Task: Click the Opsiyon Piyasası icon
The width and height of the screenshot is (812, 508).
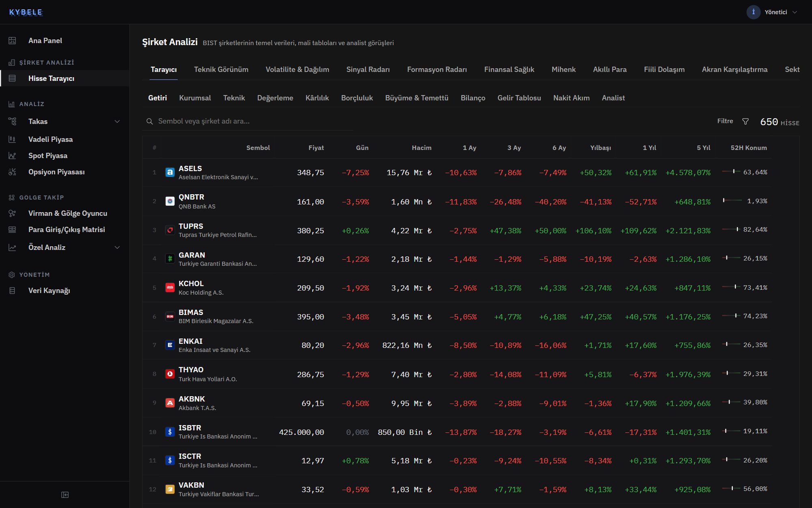Action: point(12,172)
